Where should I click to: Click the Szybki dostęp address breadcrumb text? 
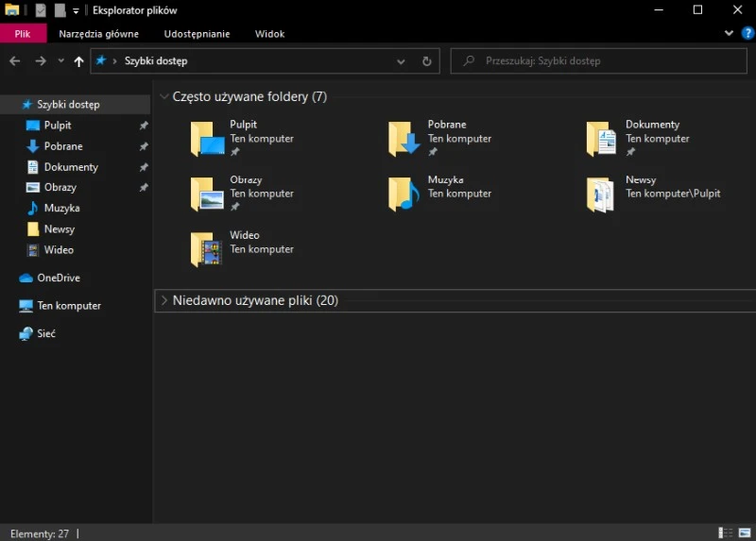pos(156,61)
